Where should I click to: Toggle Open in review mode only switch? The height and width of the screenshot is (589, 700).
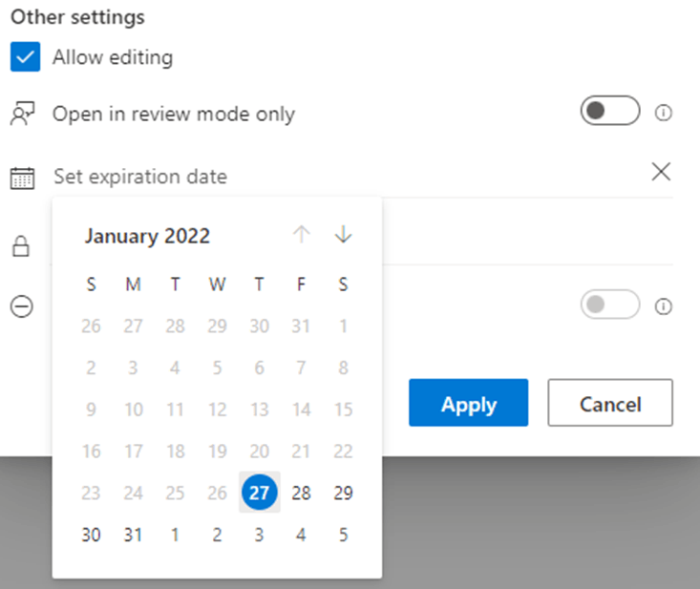coord(610,110)
